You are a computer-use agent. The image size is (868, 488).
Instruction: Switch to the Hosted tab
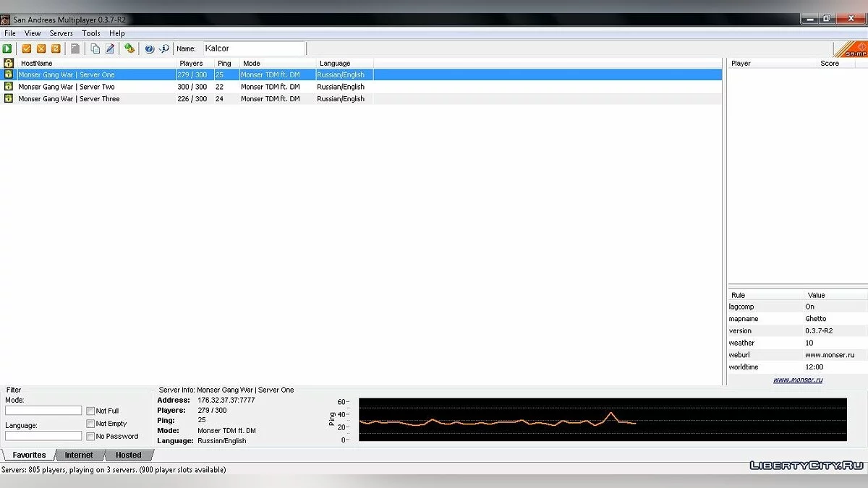click(x=129, y=455)
